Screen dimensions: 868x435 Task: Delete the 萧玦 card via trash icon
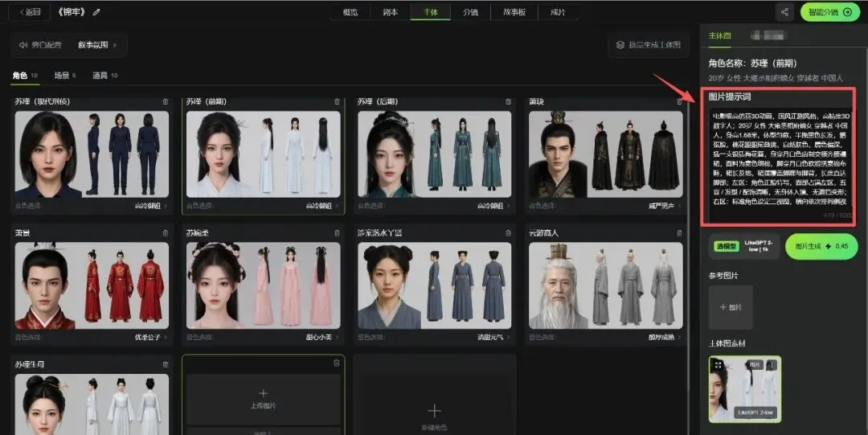[680, 102]
